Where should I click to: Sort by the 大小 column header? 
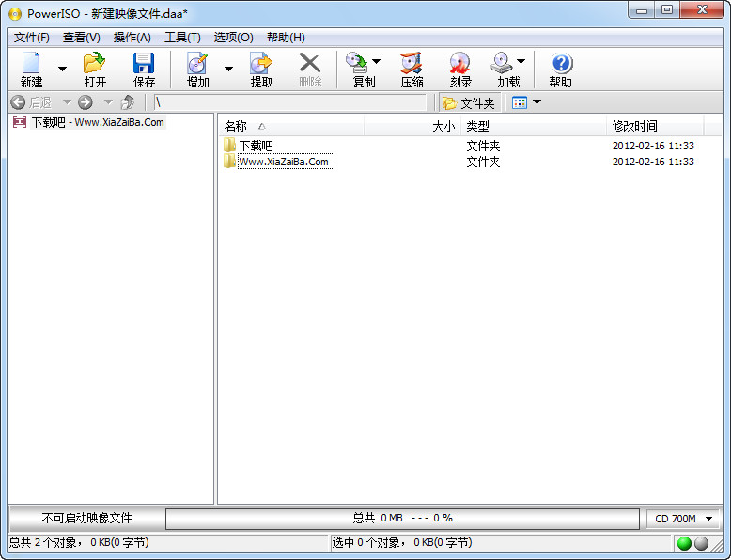[412, 126]
